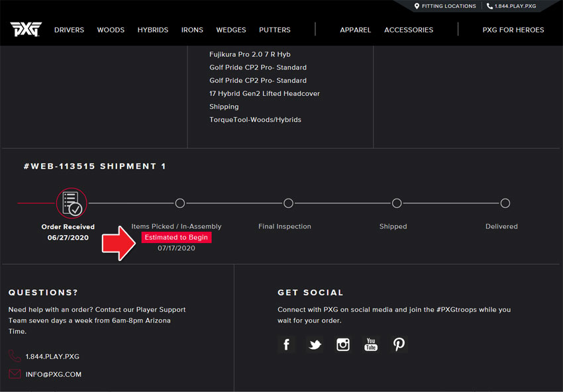The width and height of the screenshot is (563, 392).
Task: Open the Irons menu
Action: pyautogui.click(x=192, y=30)
